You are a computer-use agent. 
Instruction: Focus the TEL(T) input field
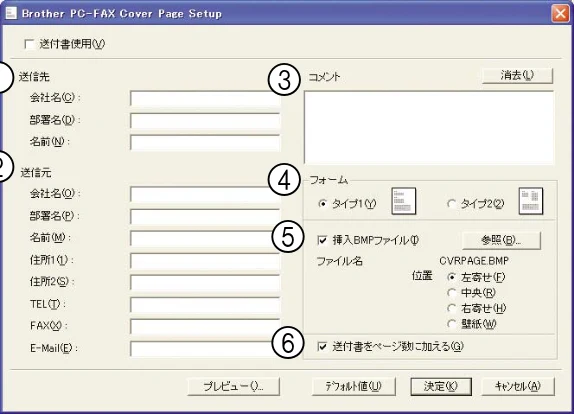pos(205,305)
